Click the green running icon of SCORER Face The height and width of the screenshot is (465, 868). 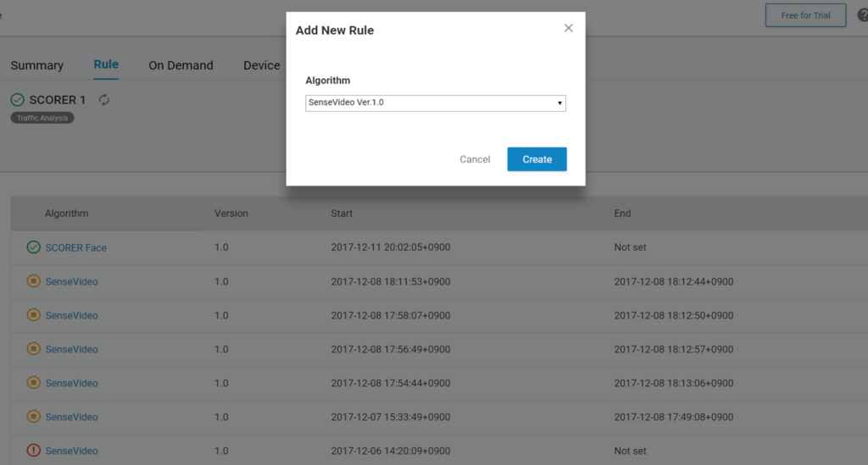[33, 247]
